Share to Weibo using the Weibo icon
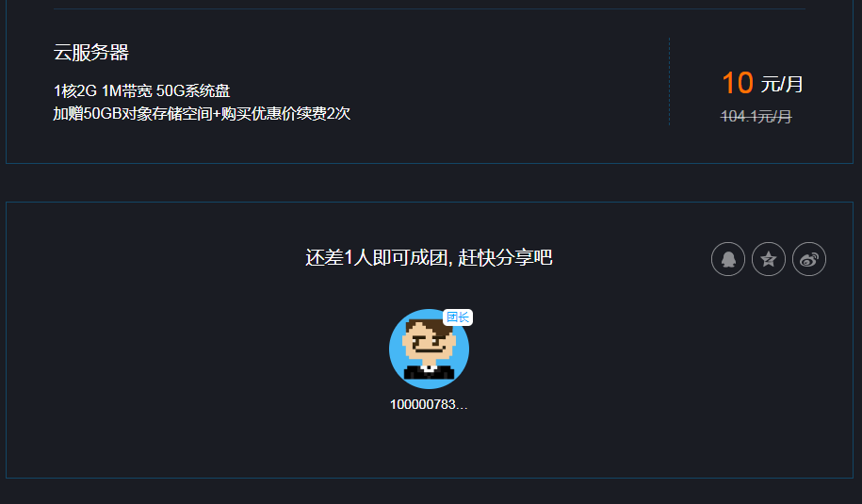 click(x=809, y=259)
